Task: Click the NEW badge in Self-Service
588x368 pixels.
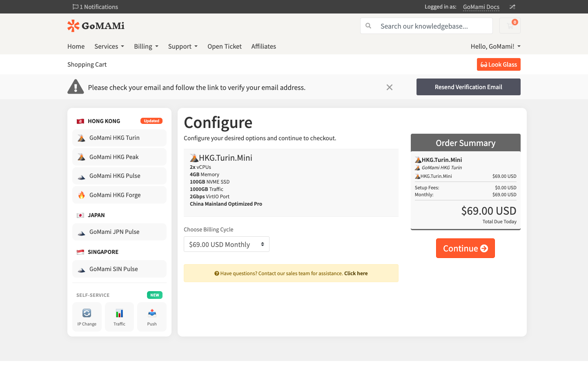Action: tap(155, 295)
